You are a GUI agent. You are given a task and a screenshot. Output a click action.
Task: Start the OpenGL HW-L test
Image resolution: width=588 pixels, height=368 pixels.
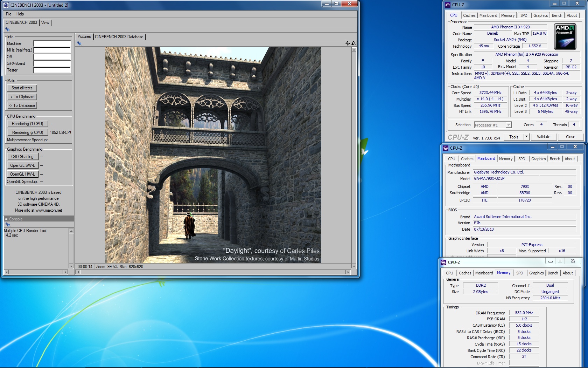22,174
